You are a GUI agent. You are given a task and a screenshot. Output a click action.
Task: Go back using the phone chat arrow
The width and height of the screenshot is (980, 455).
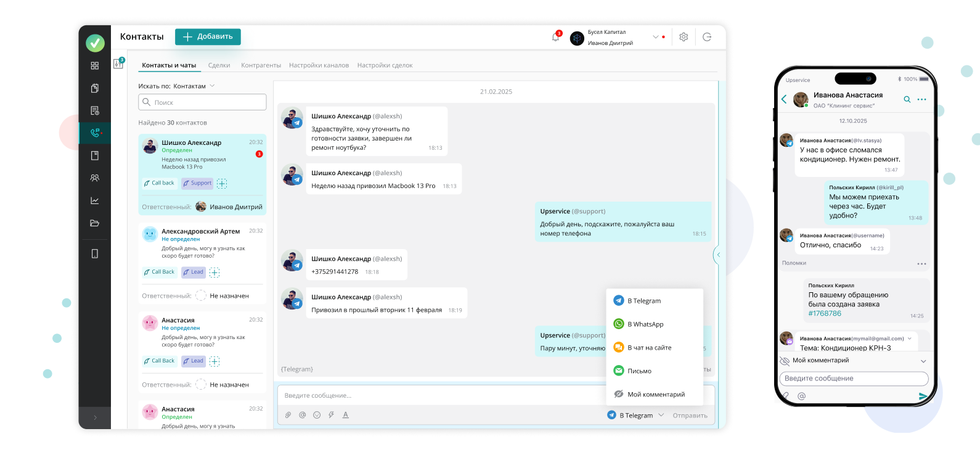(x=784, y=99)
